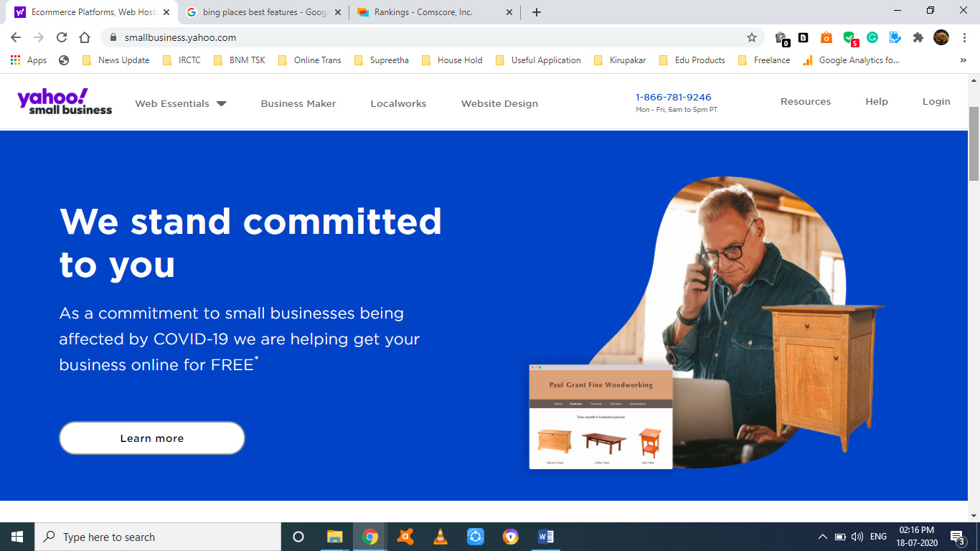Open Microsoft Word from the taskbar

coord(545,537)
